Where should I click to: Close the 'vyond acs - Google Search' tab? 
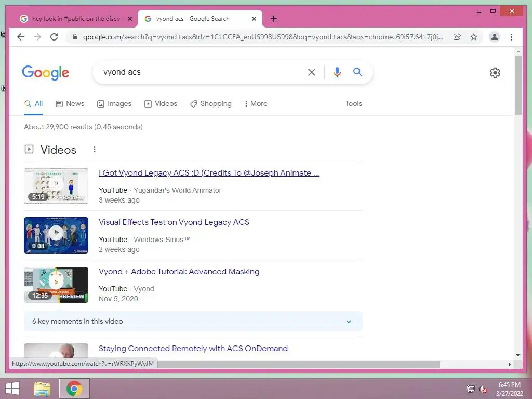[x=254, y=19]
